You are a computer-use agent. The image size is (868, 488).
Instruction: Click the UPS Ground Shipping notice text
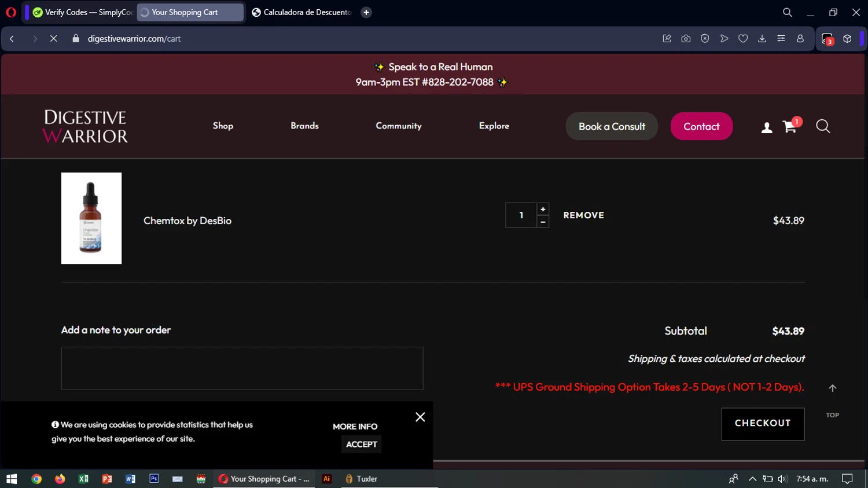coord(649,387)
